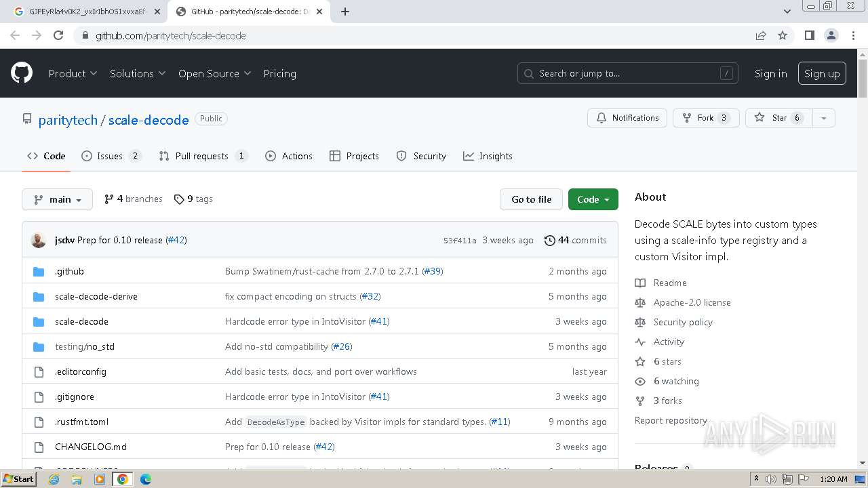Open the Windows Start menu
The image size is (868, 488).
19,479
